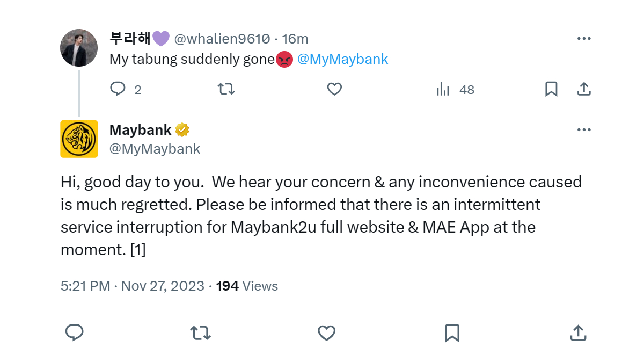This screenshot has height=354, width=644.
Task: Like whalien9610's tweet about tabung
Action: tap(334, 89)
